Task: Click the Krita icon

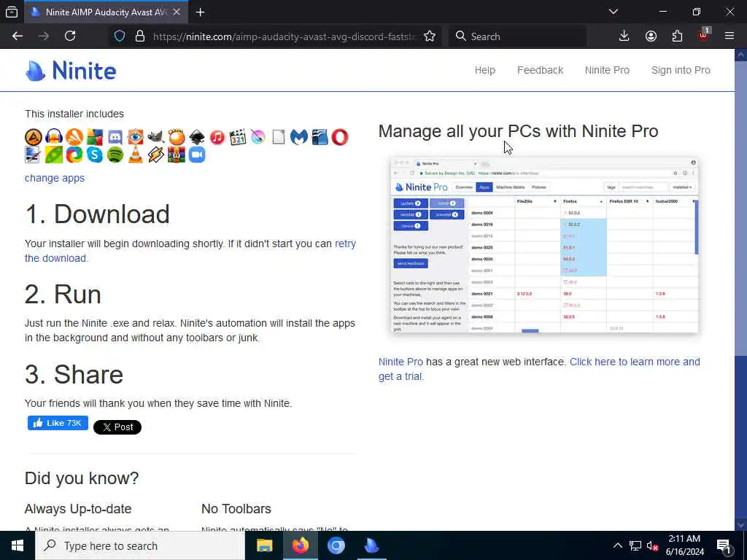Action: pyautogui.click(x=258, y=137)
